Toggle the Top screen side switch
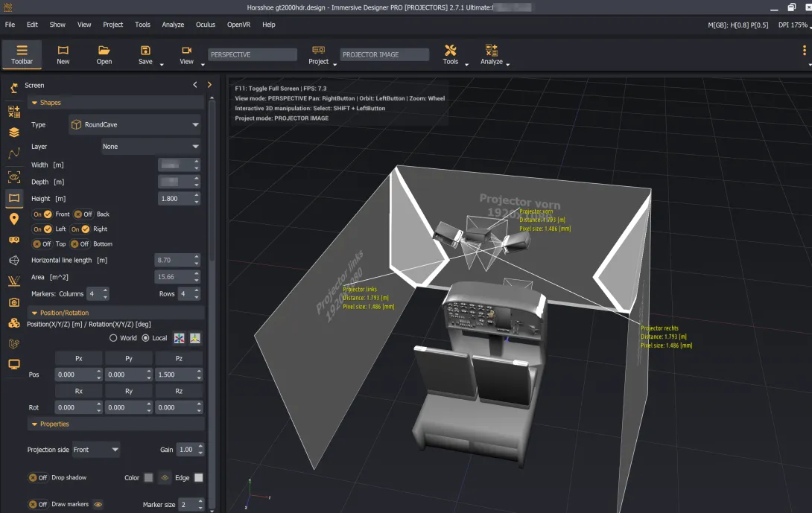Image resolution: width=812 pixels, height=513 pixels. point(42,244)
